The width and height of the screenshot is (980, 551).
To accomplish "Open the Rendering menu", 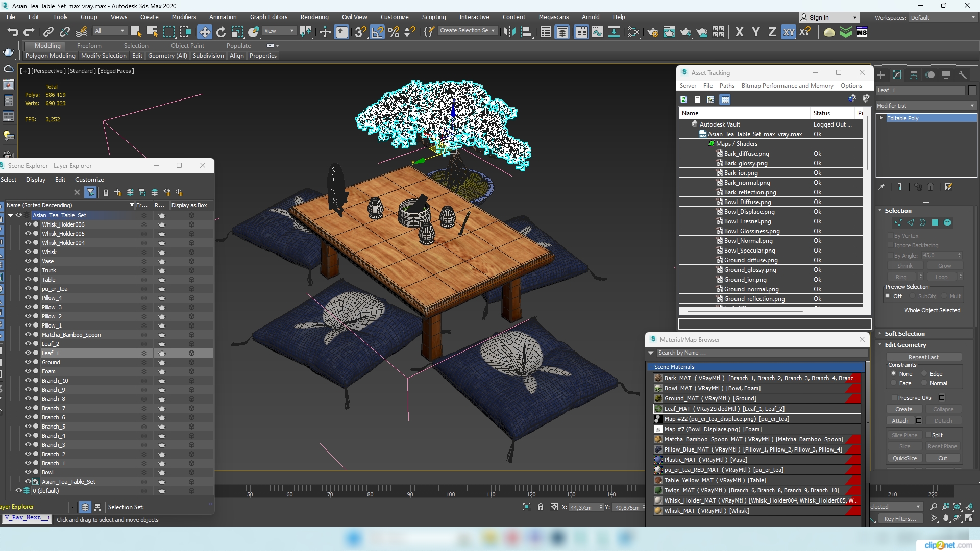I will tap(314, 17).
